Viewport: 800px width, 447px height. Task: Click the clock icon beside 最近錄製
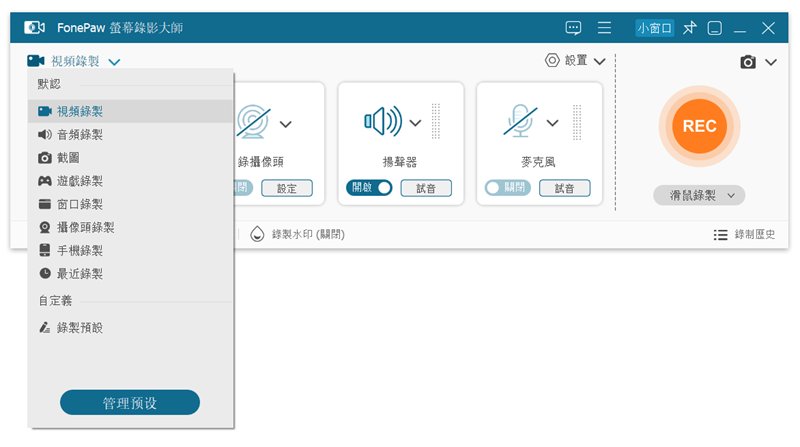coord(45,274)
